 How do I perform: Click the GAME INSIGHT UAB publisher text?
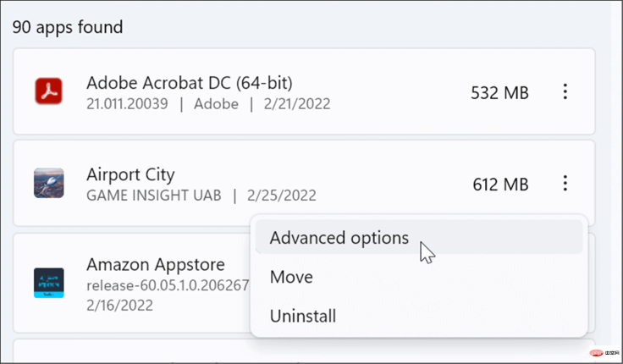coord(154,196)
